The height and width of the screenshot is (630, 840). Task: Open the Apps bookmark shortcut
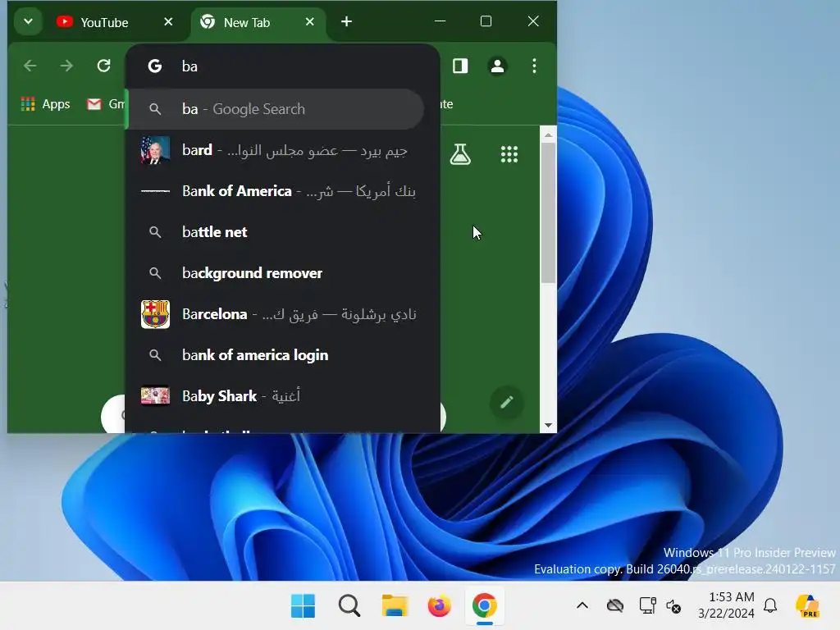pyautogui.click(x=46, y=104)
